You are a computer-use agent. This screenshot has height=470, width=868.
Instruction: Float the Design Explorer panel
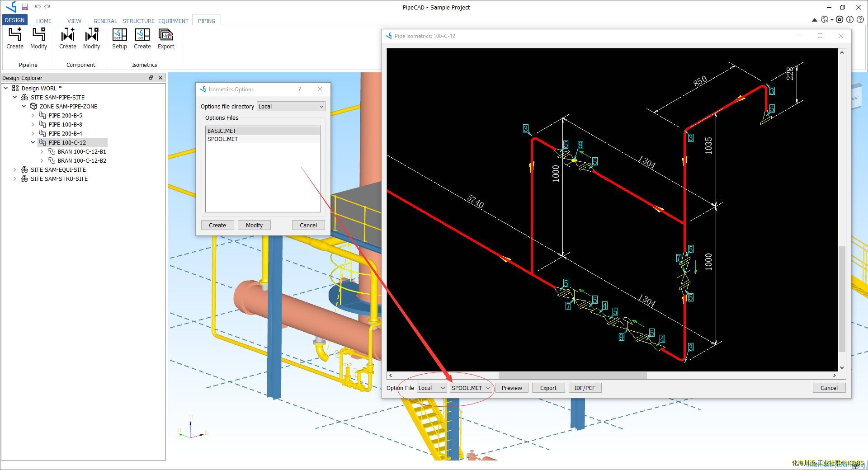151,78
